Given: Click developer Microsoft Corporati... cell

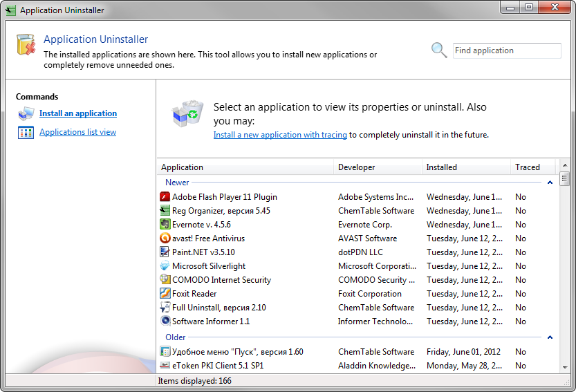Looking at the screenshot, I should click(x=377, y=266).
